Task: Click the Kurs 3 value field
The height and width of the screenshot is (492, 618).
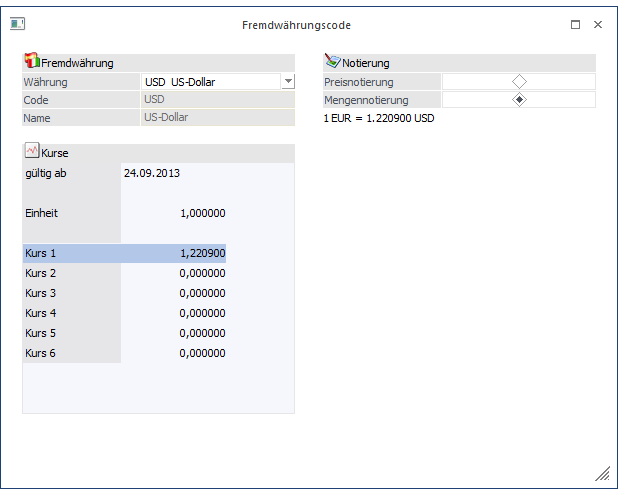Action: pos(173,293)
